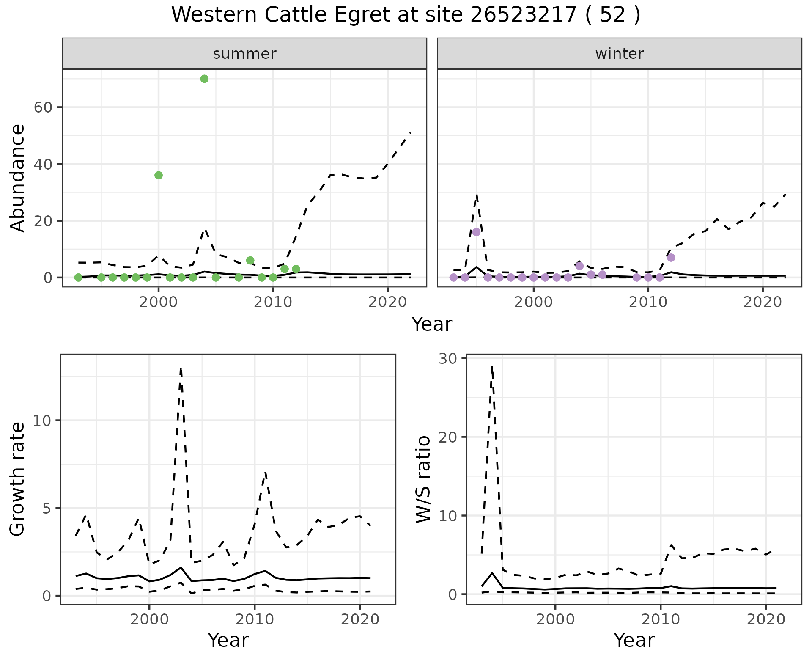Click the winter facet header strip
The height and width of the screenshot is (660, 812).
[619, 54]
